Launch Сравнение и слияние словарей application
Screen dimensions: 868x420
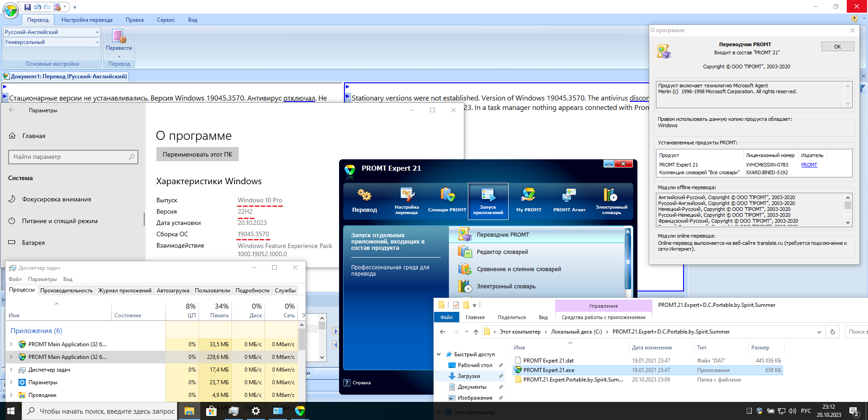pyautogui.click(x=537, y=269)
